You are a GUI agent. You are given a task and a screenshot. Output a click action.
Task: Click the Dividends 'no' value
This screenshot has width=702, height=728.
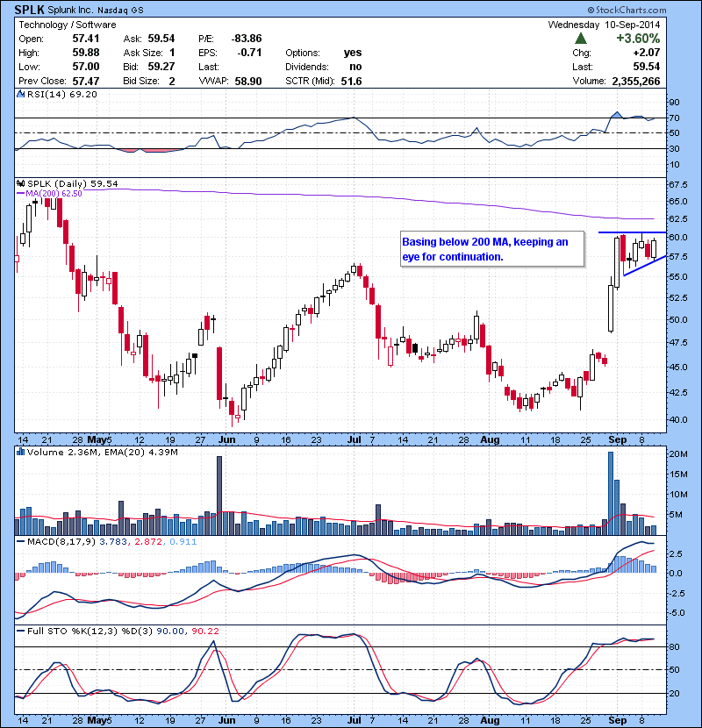(x=356, y=67)
